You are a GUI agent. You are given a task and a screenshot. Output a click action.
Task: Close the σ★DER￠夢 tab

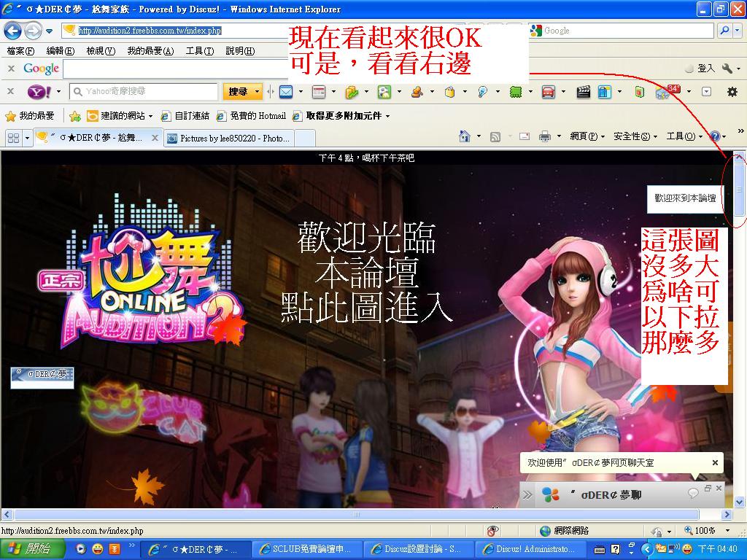coord(155,138)
